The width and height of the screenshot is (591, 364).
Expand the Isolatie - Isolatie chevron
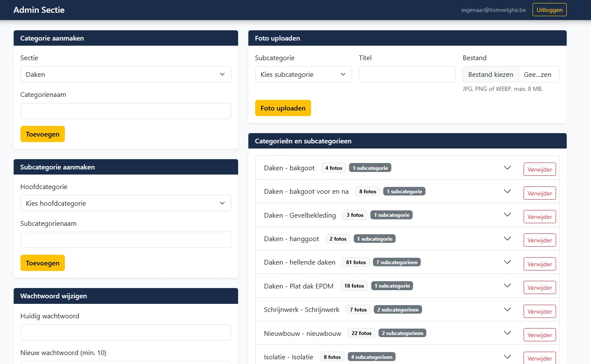(507, 357)
